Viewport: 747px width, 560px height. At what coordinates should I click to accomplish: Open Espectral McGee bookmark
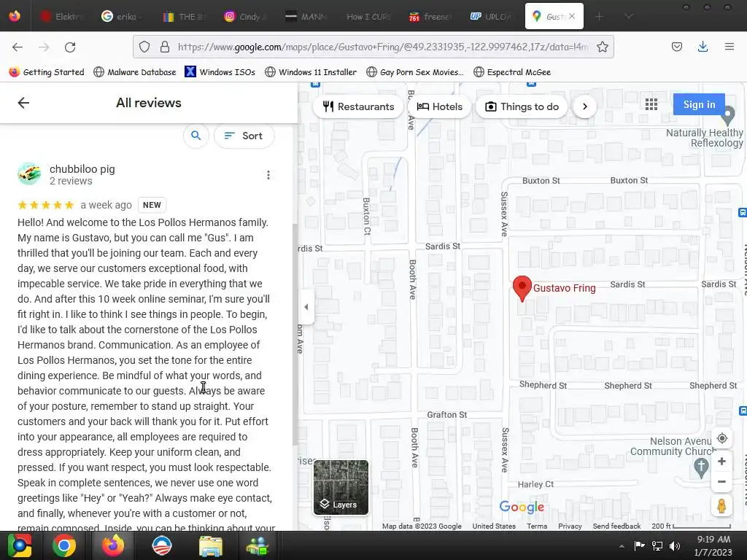(512, 72)
